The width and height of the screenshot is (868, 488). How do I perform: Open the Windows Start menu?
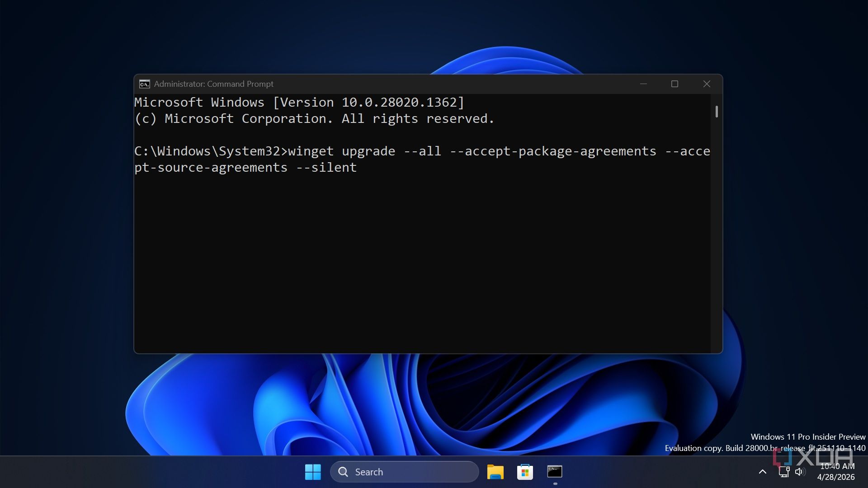(313, 472)
